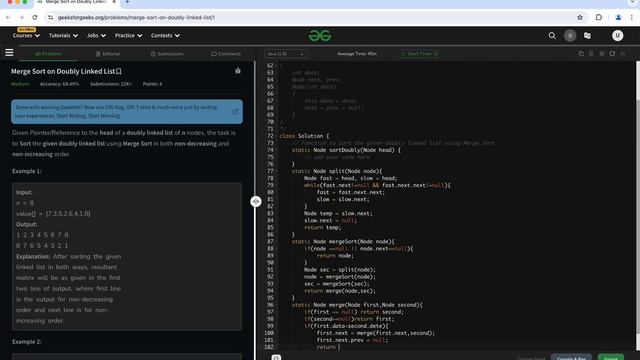
Task: Open the hamburger sidebar menu
Action: (9, 53)
